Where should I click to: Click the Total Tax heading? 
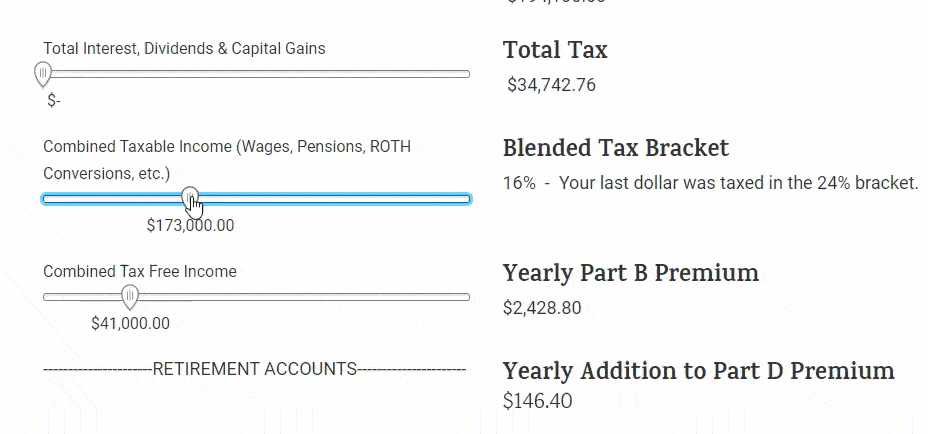point(555,50)
